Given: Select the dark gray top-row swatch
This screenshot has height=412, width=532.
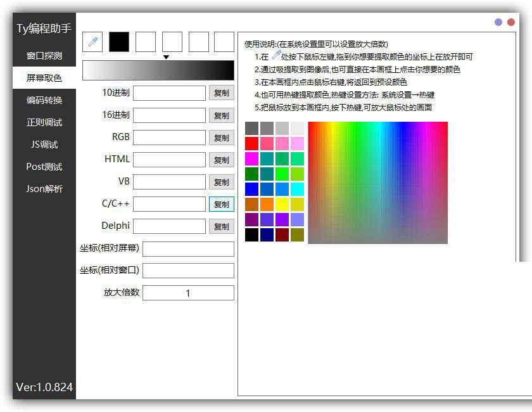Looking at the screenshot, I should coord(252,129).
